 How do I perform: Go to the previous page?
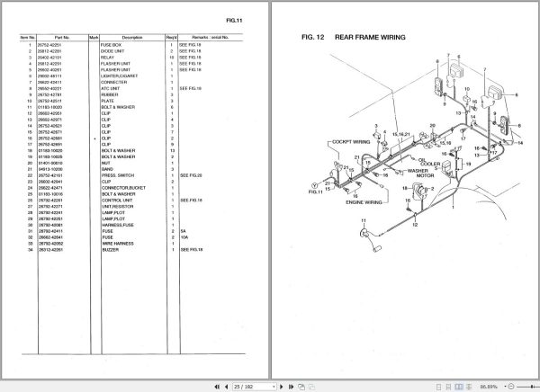(226, 387)
